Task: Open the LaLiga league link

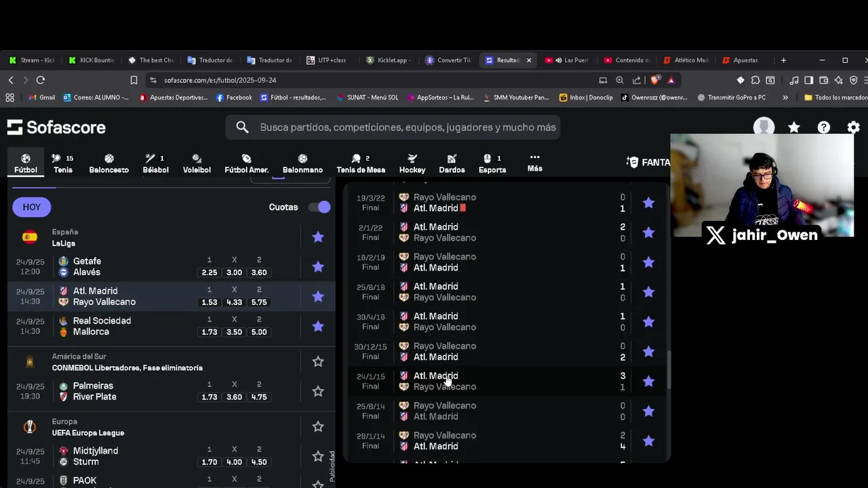Action: [x=64, y=243]
